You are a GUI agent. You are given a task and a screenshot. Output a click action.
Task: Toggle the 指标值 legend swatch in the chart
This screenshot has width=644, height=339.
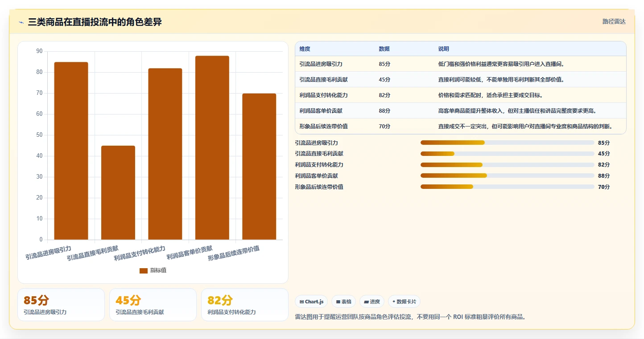tap(144, 270)
